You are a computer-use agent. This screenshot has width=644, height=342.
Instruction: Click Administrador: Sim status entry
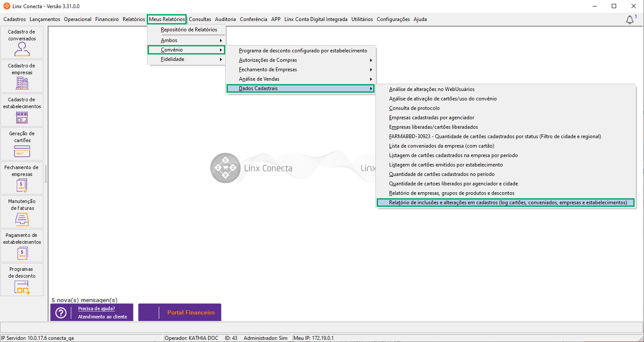coord(266,338)
